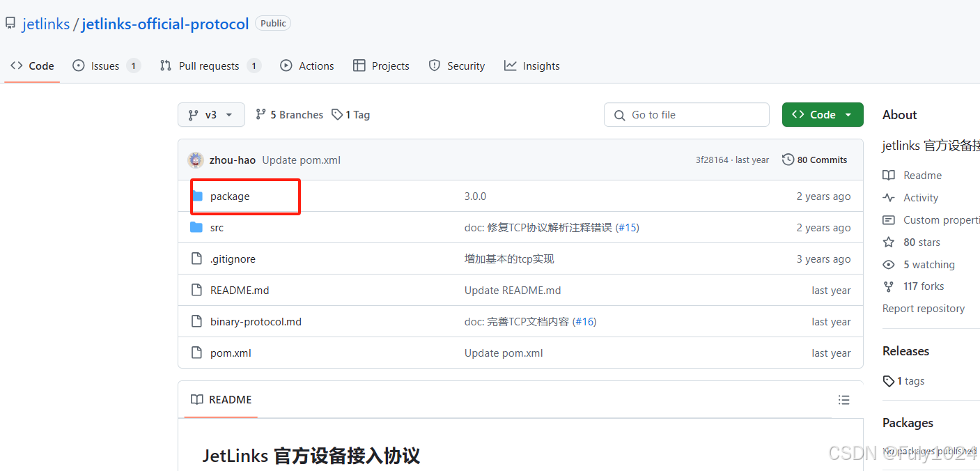Open the zhou-hao author link
980x471 pixels.
pyautogui.click(x=233, y=160)
